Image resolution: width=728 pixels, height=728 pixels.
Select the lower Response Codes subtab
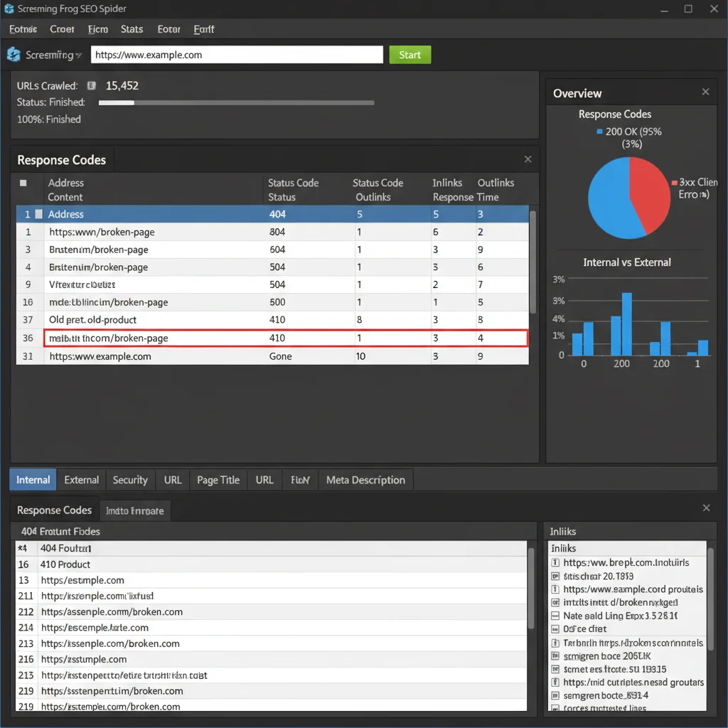(54, 510)
